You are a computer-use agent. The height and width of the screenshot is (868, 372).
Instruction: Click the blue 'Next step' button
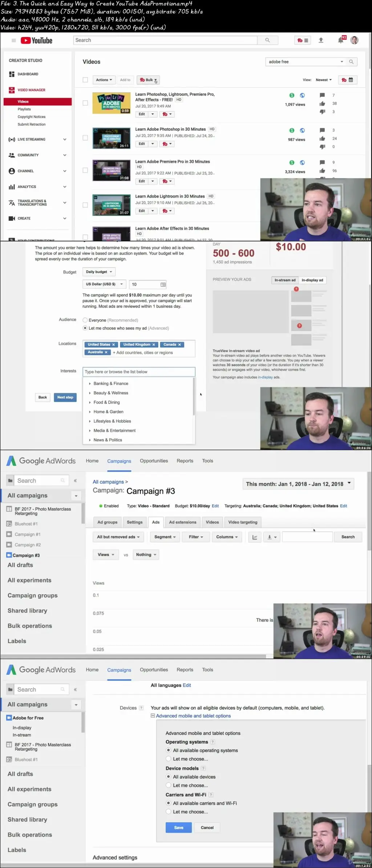[x=65, y=397]
